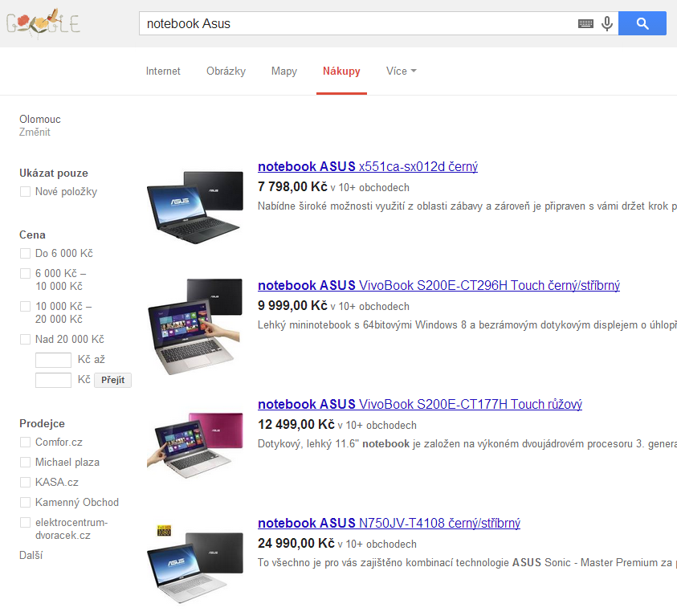This screenshot has width=677, height=616.
Task: Enable the Nové položky checkbox
Action: pyautogui.click(x=25, y=191)
